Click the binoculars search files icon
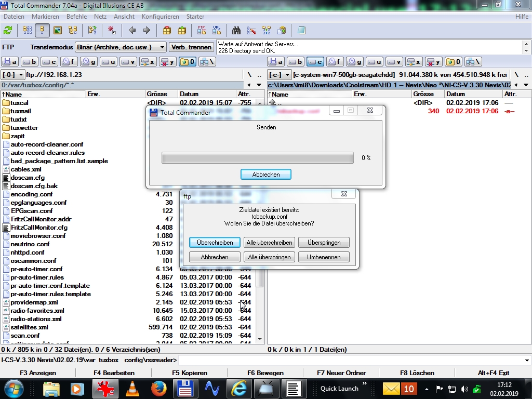 (x=236, y=30)
